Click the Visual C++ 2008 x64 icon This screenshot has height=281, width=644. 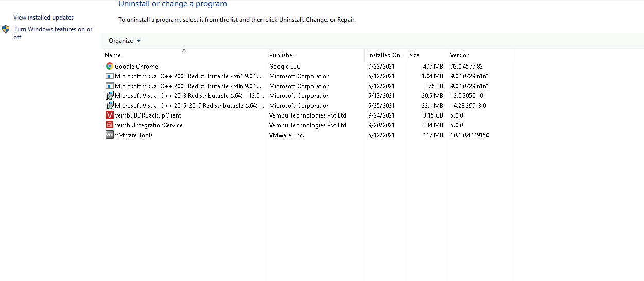tap(109, 76)
